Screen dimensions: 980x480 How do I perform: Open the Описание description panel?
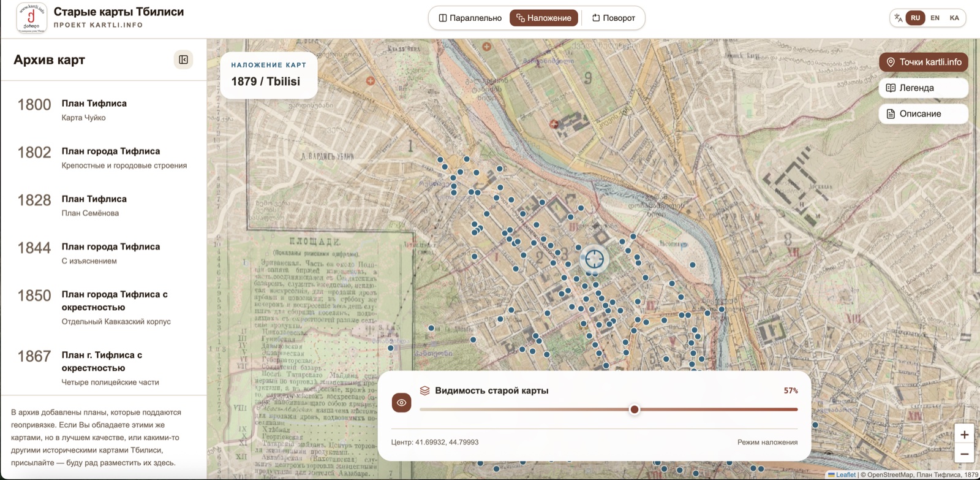click(924, 113)
